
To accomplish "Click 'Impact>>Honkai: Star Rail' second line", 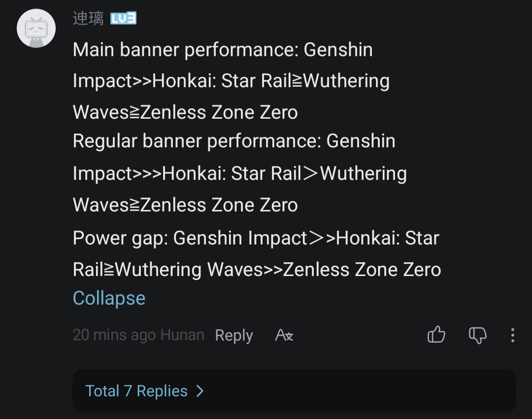I will (182, 81).
